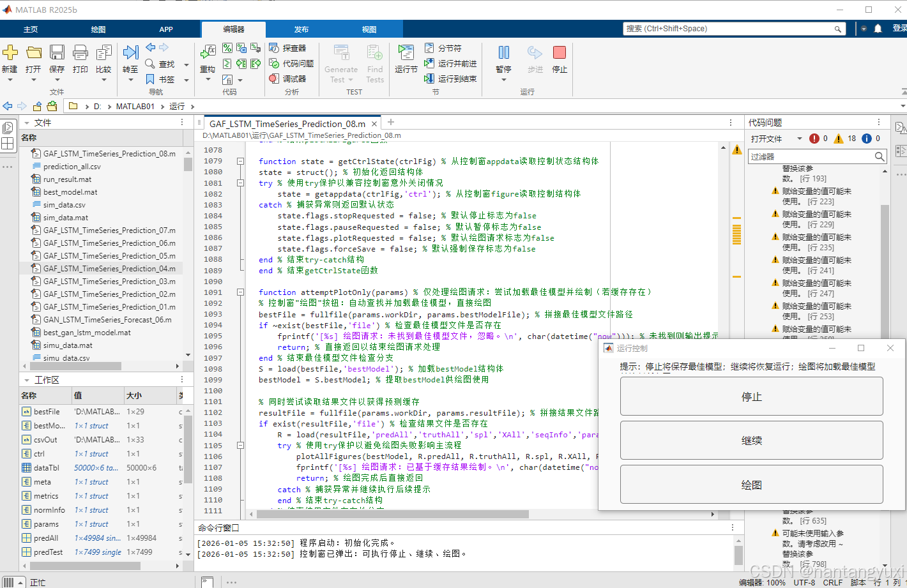Viewport: 907px width, 588px height.
Task: Switch to the 主页 ribbon tab
Action: pos(31,29)
